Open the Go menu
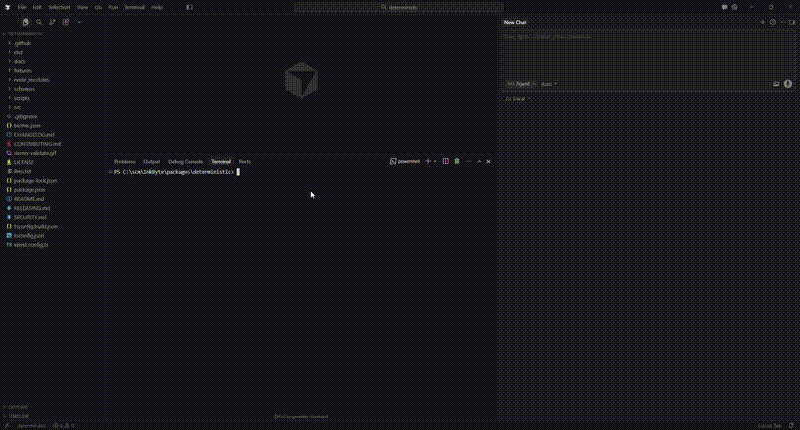The image size is (800, 430). [x=98, y=7]
